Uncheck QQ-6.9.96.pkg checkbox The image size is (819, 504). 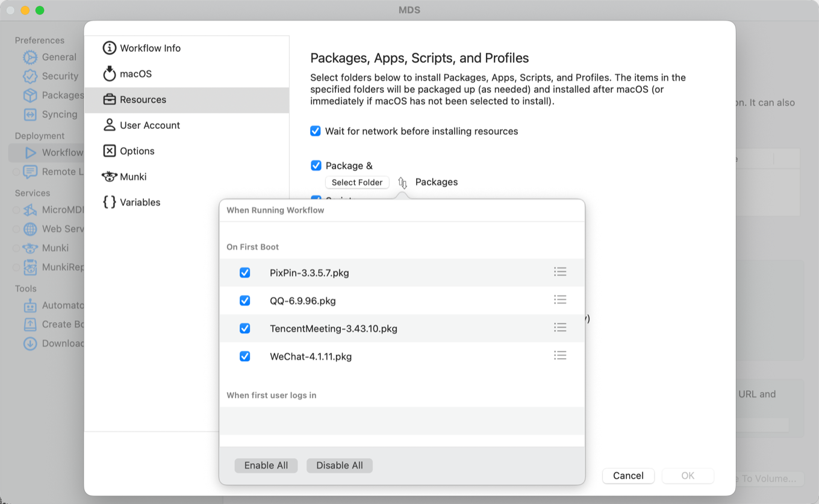(x=244, y=300)
